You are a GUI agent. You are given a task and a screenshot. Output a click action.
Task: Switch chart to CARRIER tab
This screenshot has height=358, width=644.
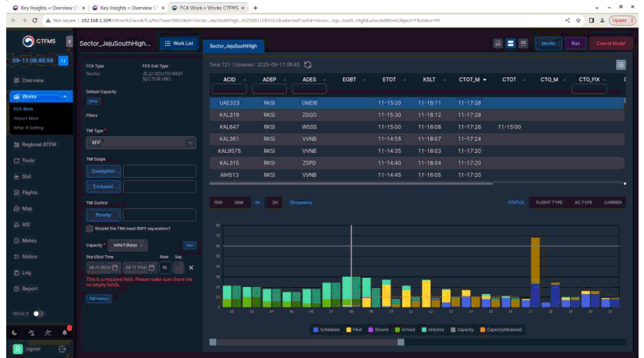[x=612, y=203]
